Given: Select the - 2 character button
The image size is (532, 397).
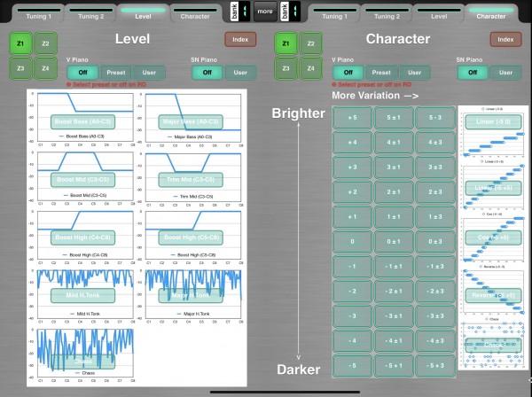Looking at the screenshot, I should (x=352, y=292).
